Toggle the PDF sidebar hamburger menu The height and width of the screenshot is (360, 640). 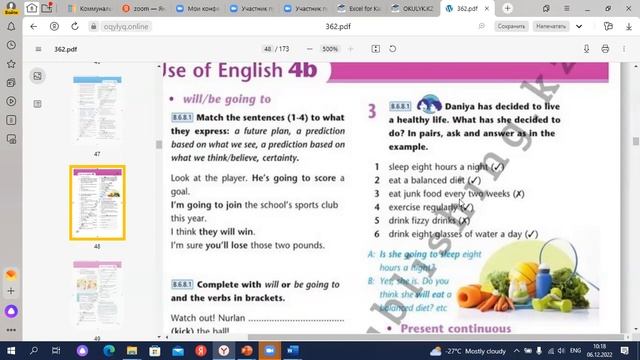[x=38, y=49]
